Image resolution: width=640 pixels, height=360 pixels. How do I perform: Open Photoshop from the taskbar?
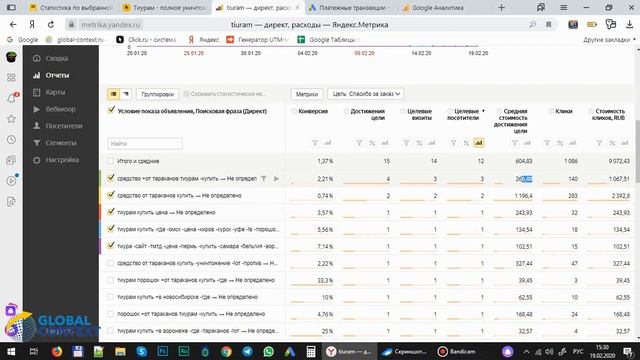[162, 351]
